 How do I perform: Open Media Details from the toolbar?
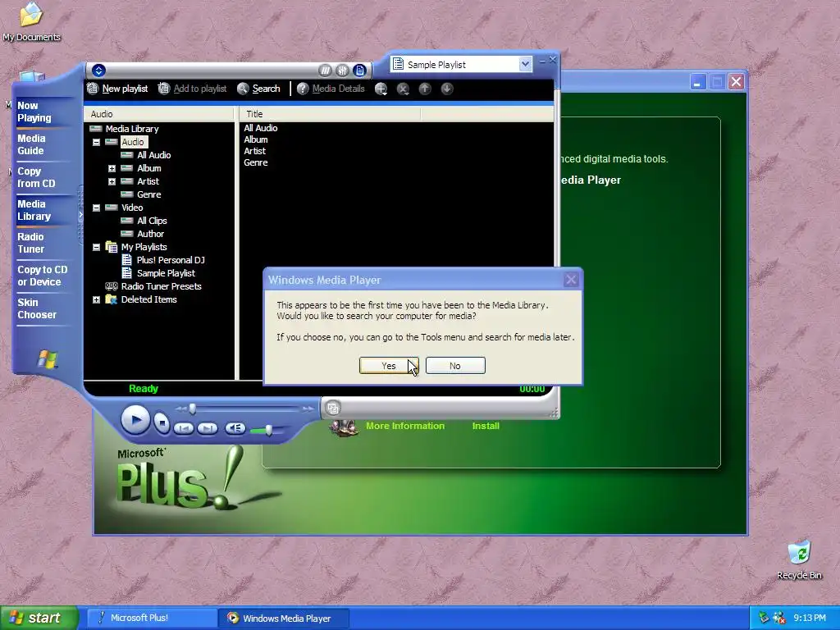pos(331,89)
